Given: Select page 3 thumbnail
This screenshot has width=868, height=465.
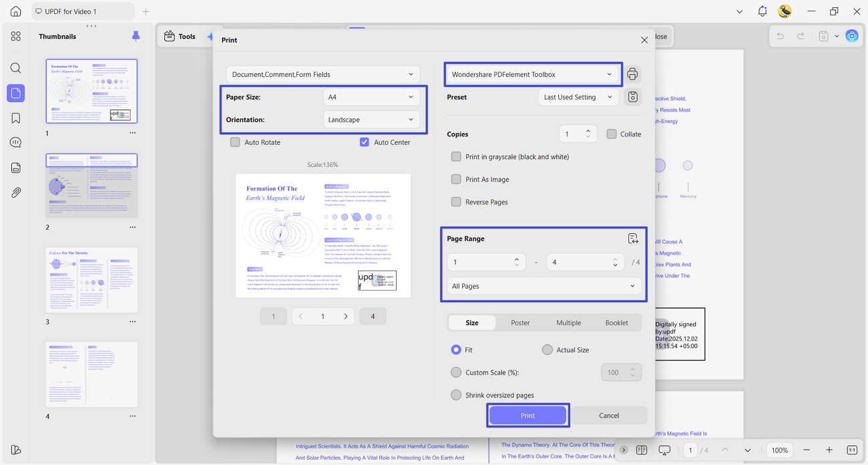Looking at the screenshot, I should coord(91,280).
